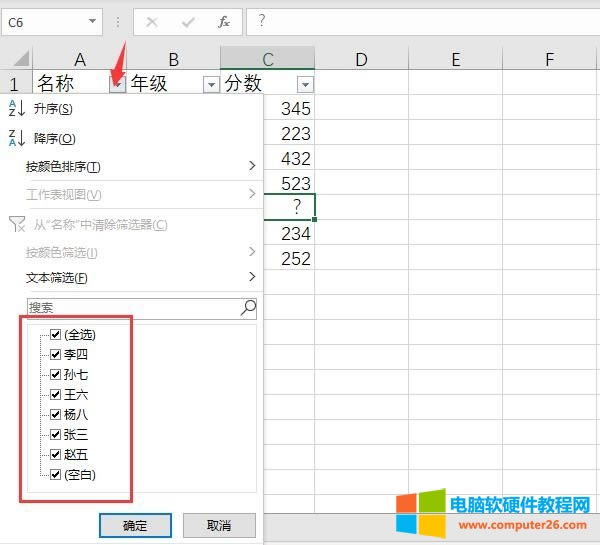The image size is (600, 545).
Task: Click the 确定 button
Action: coord(135,525)
